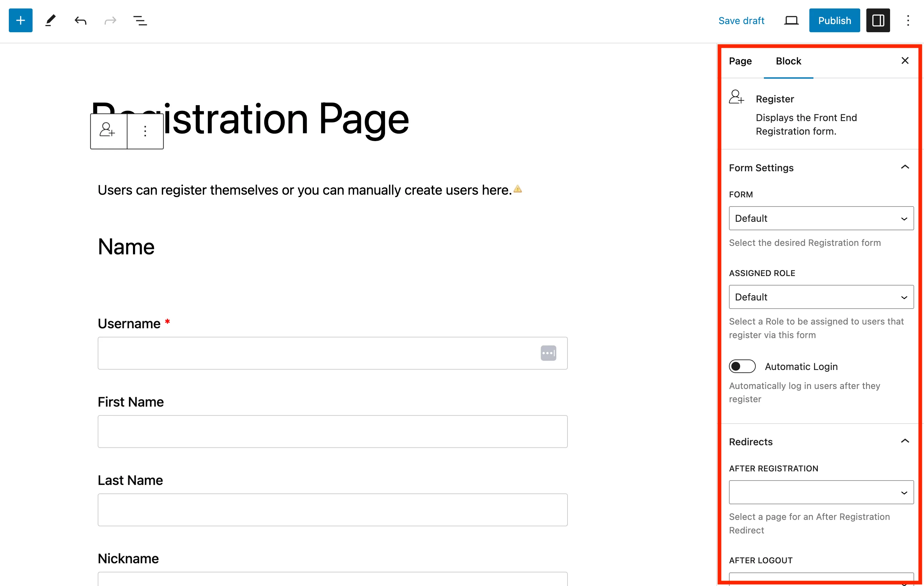Undo the last change
924x586 pixels.
81,20
